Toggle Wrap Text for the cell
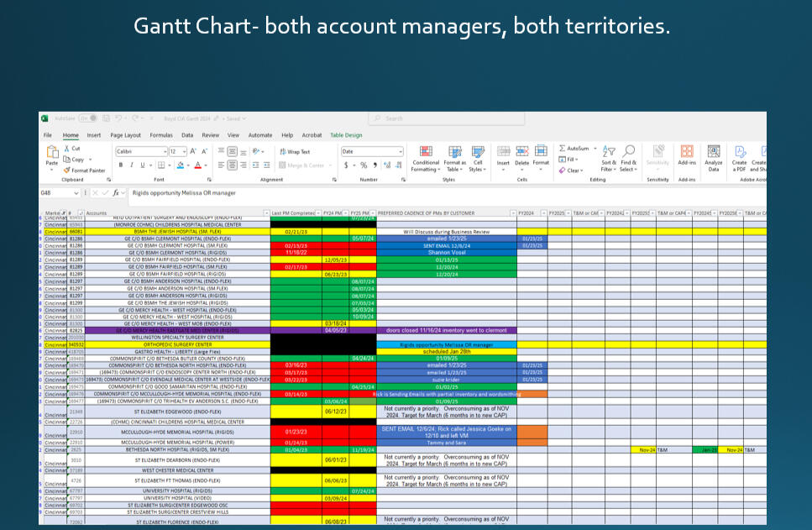This screenshot has width=812, height=530. click(295, 152)
